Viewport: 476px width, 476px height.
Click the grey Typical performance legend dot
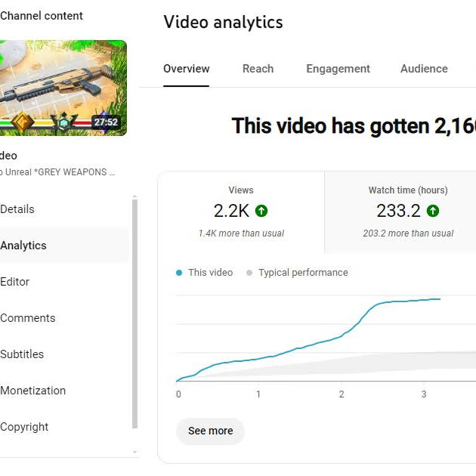[x=249, y=273]
